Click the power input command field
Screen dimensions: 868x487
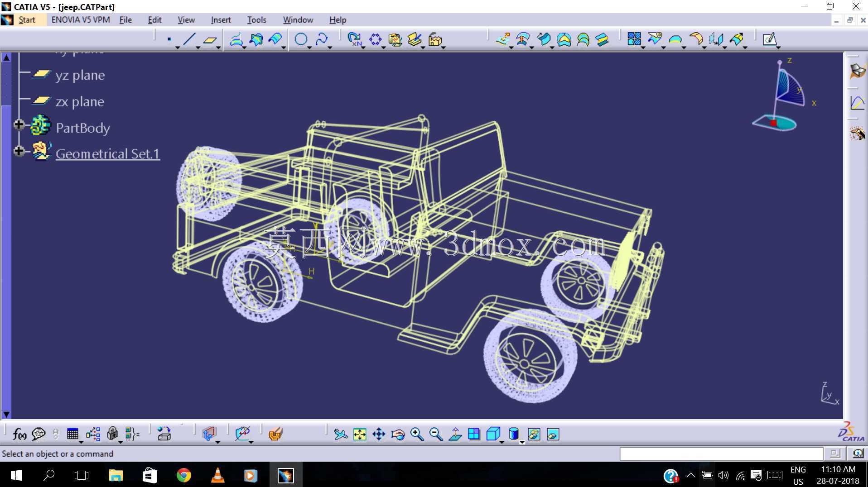pos(721,454)
